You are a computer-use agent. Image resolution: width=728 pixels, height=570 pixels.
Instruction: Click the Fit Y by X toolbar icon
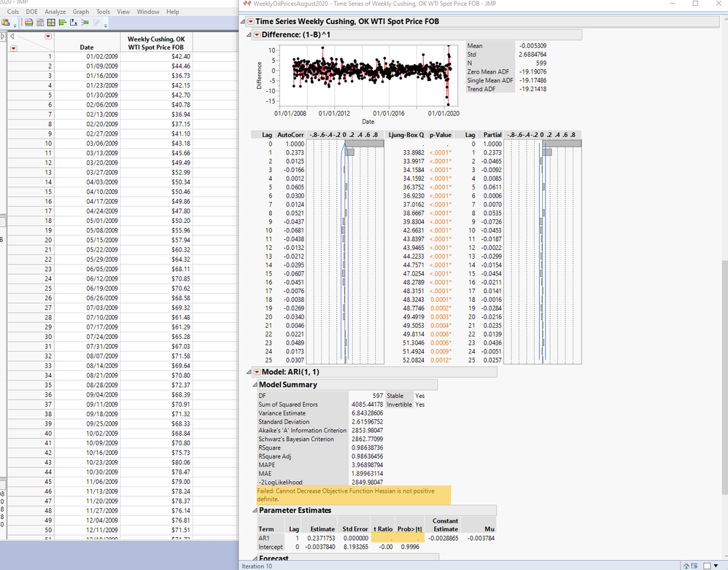coord(74,23)
